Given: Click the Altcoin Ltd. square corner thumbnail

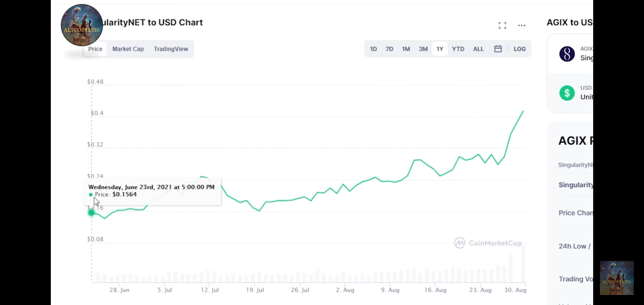Looking at the screenshot, I should 617,278.
